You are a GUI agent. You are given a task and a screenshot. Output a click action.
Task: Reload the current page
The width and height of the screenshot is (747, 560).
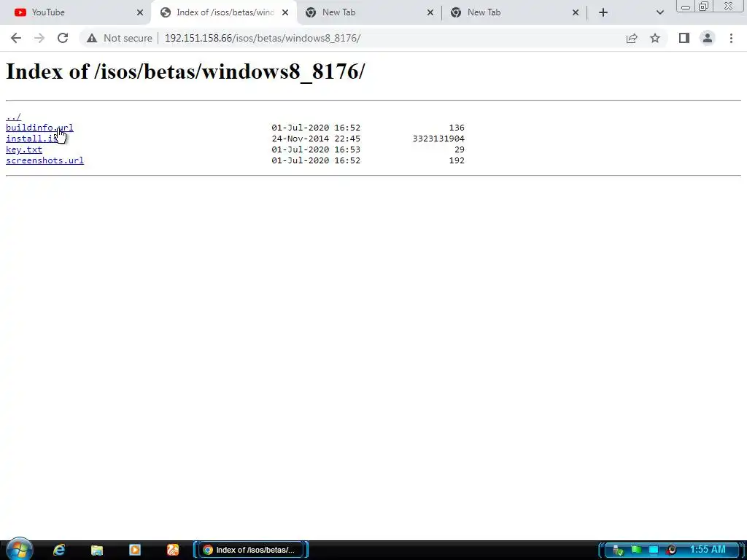(63, 38)
